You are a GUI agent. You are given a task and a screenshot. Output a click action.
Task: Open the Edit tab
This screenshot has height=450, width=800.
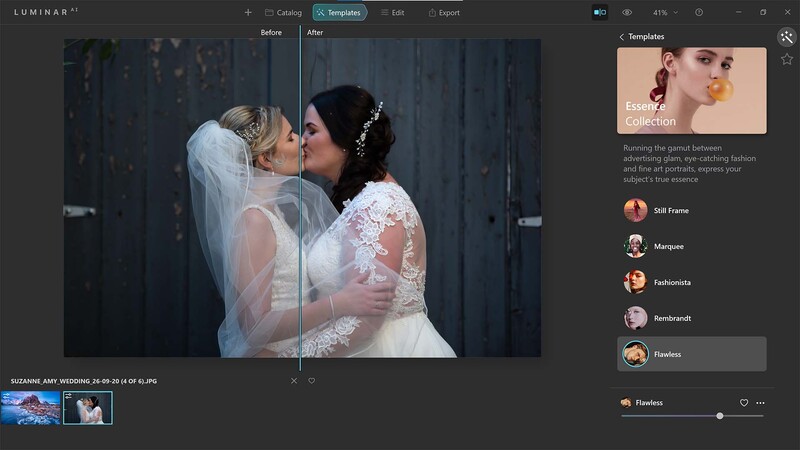(392, 12)
